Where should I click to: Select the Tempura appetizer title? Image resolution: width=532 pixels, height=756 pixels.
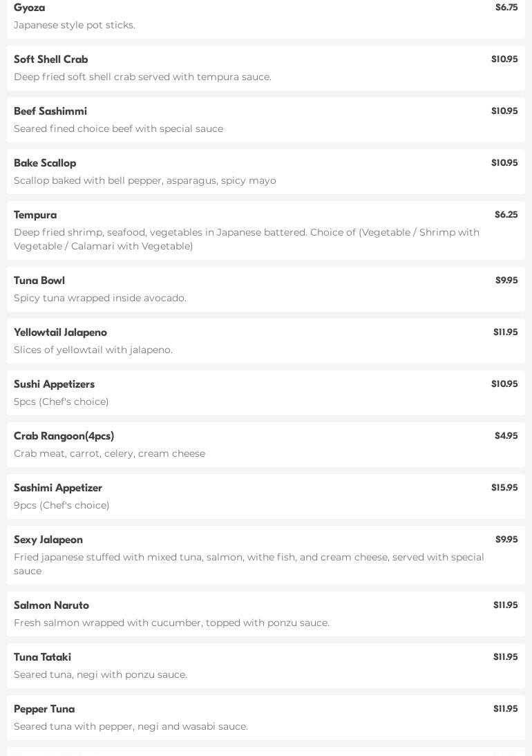click(x=35, y=215)
